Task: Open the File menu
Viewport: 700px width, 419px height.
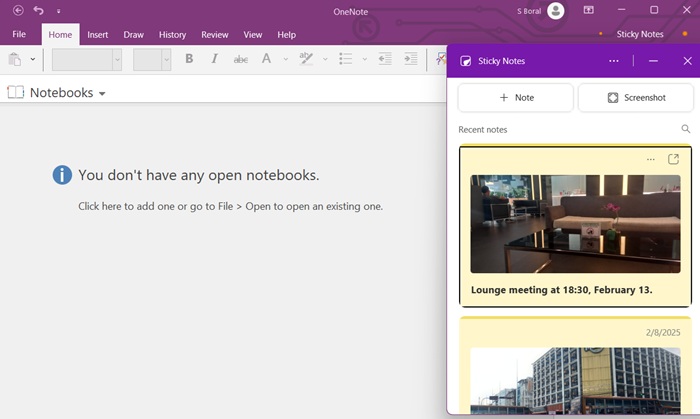Action: tap(19, 34)
